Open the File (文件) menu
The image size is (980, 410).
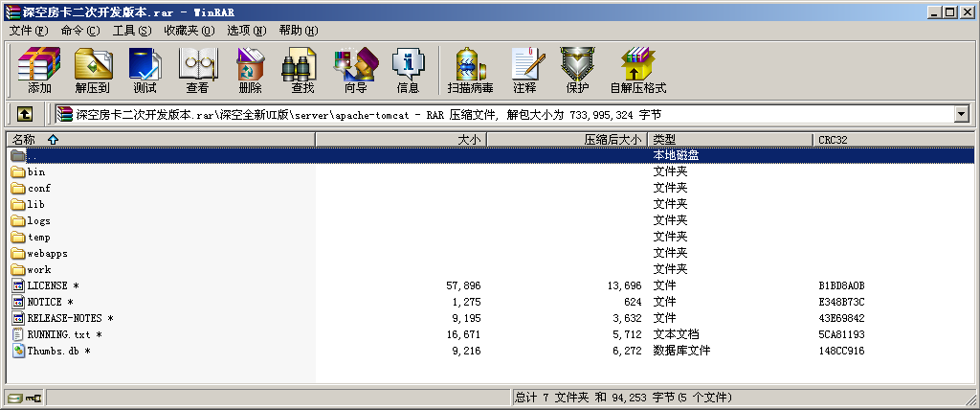pos(29,31)
